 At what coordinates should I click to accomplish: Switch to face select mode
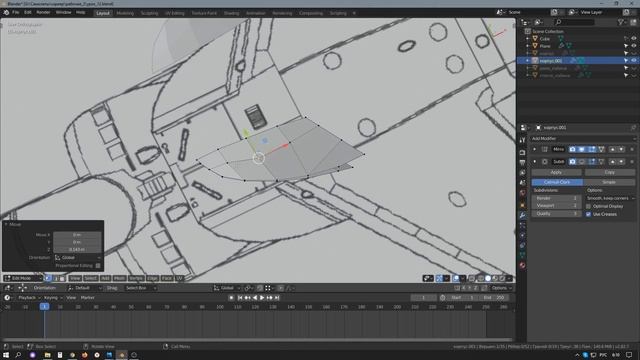pyautogui.click(x=62, y=278)
